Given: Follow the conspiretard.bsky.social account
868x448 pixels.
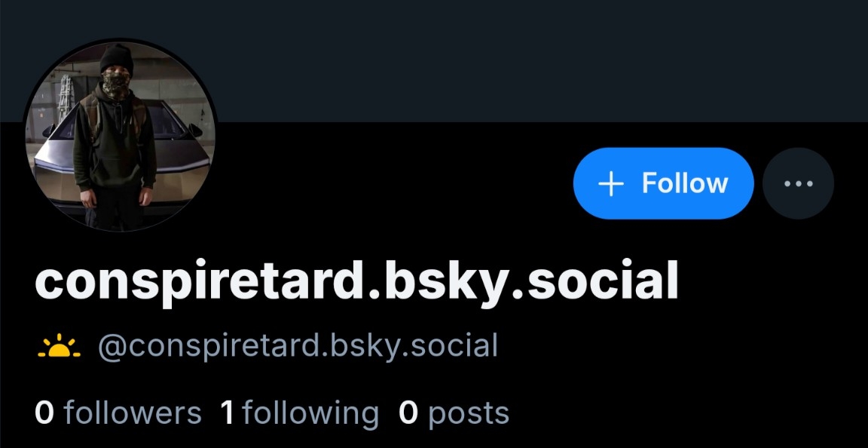Looking at the screenshot, I should point(663,183).
